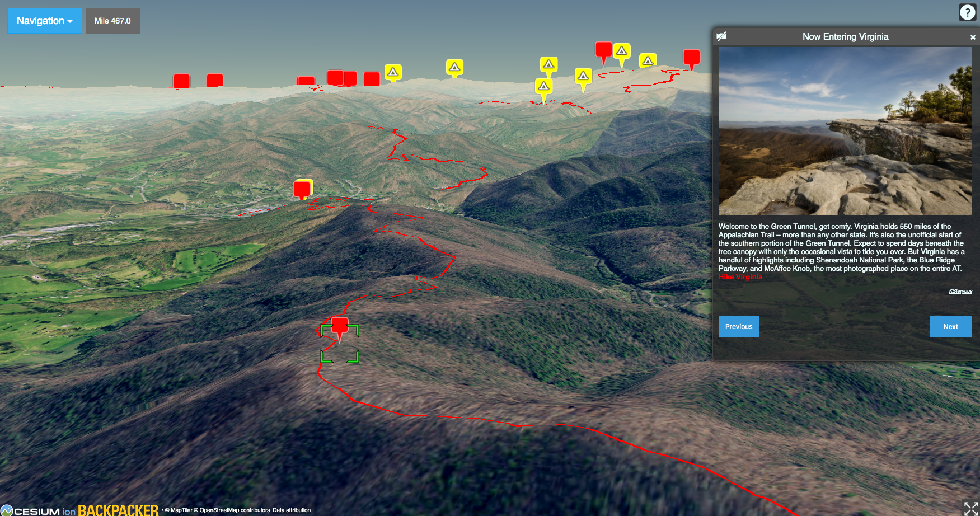This screenshot has width=980, height=516.
Task: Open the Data attribution link
Action: 291,510
